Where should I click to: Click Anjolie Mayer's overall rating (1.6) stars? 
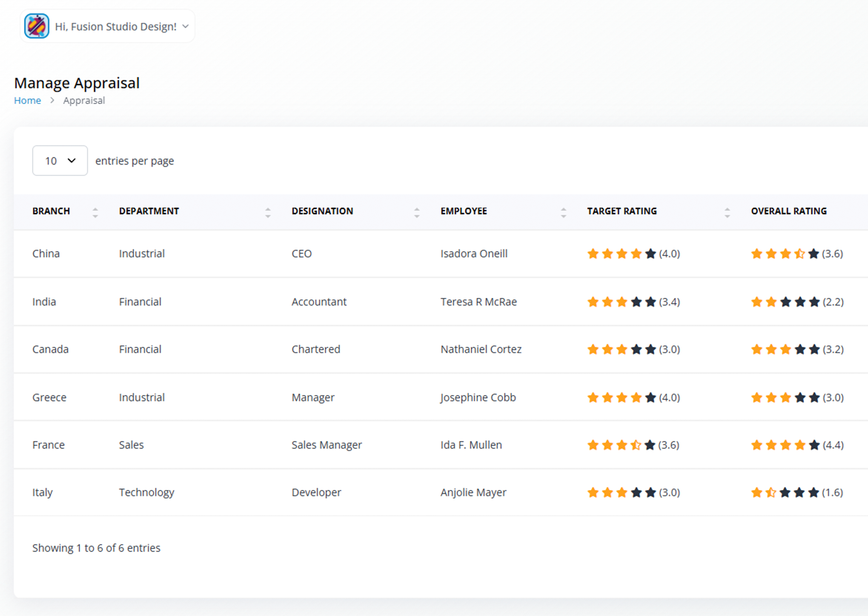click(785, 492)
